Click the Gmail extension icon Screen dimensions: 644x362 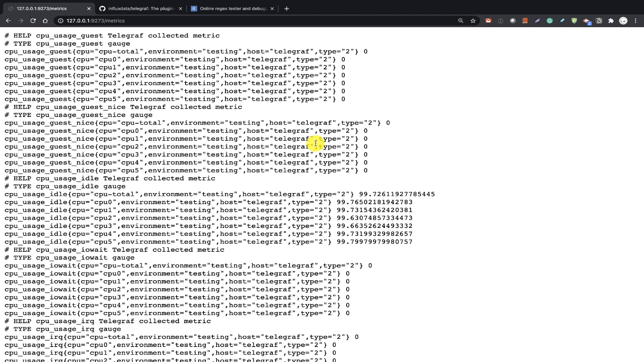tap(488, 21)
